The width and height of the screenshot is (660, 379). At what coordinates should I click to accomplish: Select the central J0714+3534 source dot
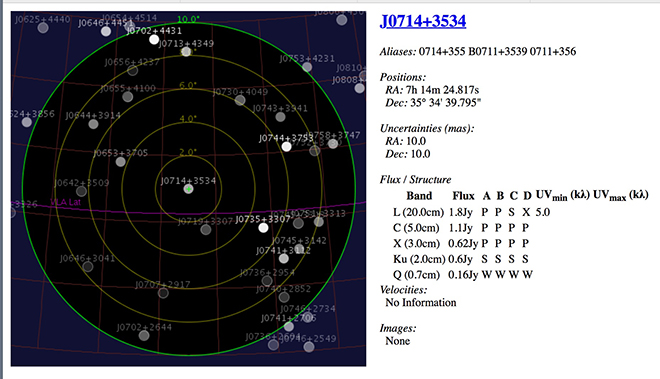[189, 189]
